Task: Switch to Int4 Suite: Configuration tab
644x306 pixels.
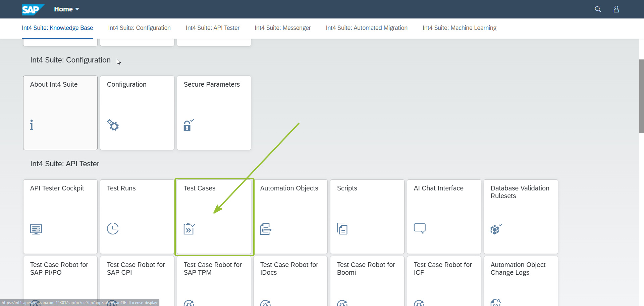Action: tap(139, 28)
